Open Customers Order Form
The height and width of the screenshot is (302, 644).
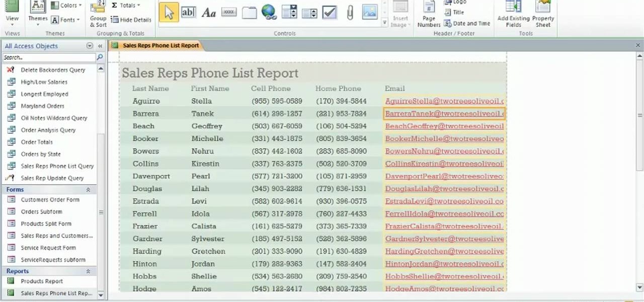point(49,200)
